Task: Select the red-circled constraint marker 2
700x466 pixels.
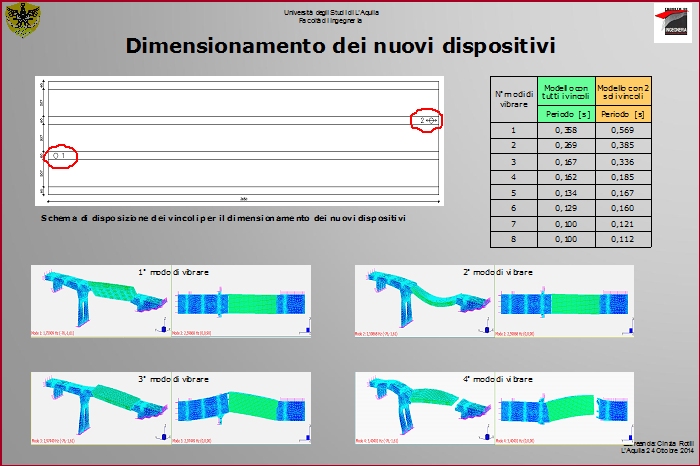Action: coord(427,121)
